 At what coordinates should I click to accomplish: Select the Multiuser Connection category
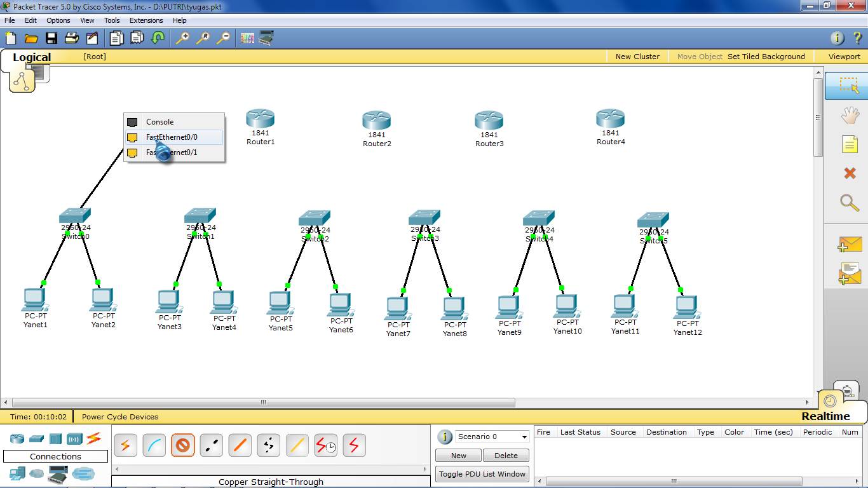point(83,474)
